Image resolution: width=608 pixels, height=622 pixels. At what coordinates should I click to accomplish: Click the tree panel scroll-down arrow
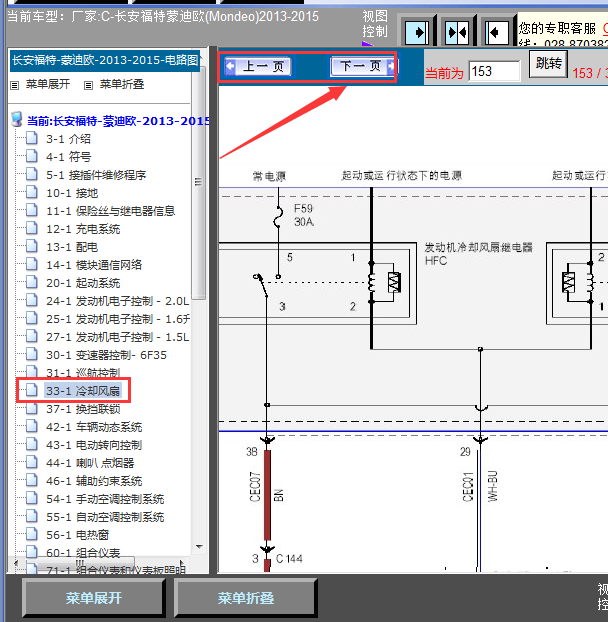pos(199,547)
